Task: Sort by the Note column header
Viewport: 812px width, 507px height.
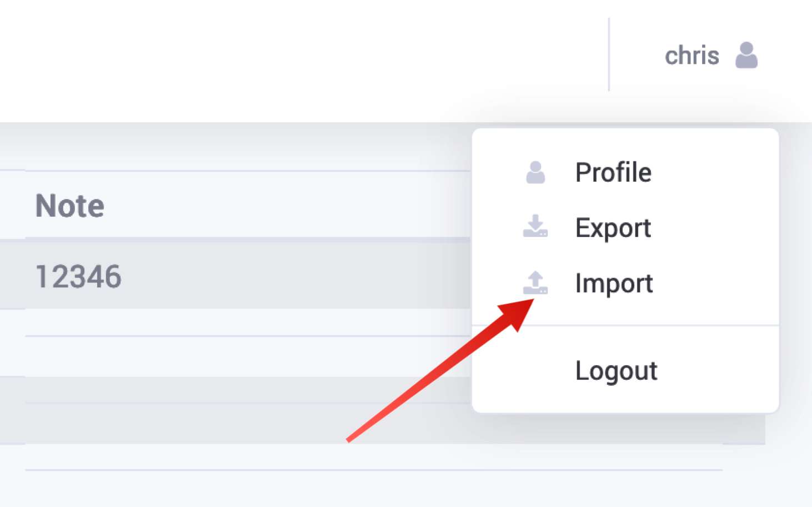Action: [x=70, y=206]
